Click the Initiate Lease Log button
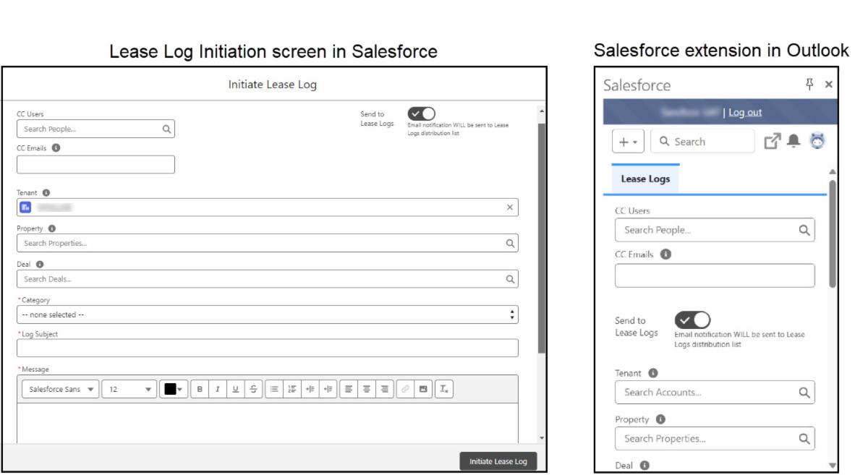This screenshot has height=475, width=868. coord(499,461)
